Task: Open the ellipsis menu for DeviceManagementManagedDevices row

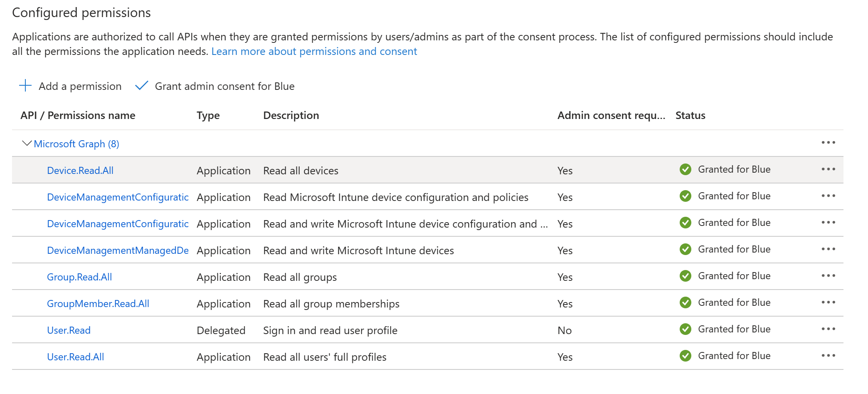Action: [x=828, y=249]
